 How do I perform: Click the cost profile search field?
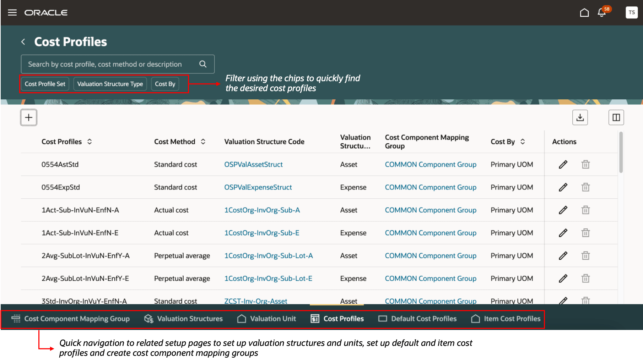(107, 64)
